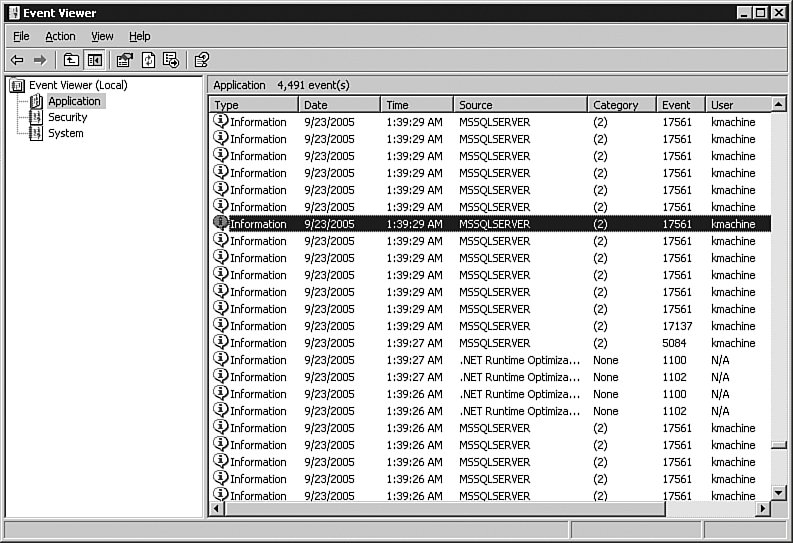
Task: Click the horizontal scrollbar right arrow
Action: [x=763, y=508]
